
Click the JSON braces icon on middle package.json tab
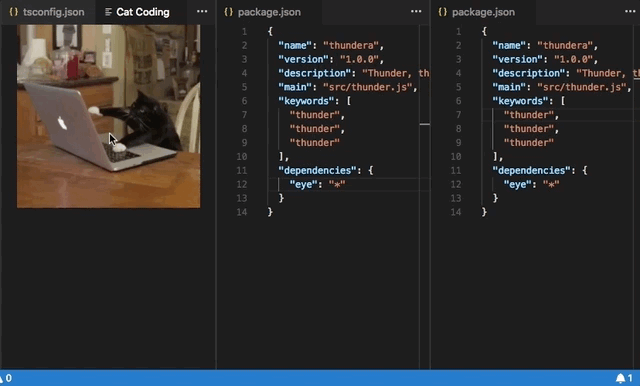tap(229, 12)
